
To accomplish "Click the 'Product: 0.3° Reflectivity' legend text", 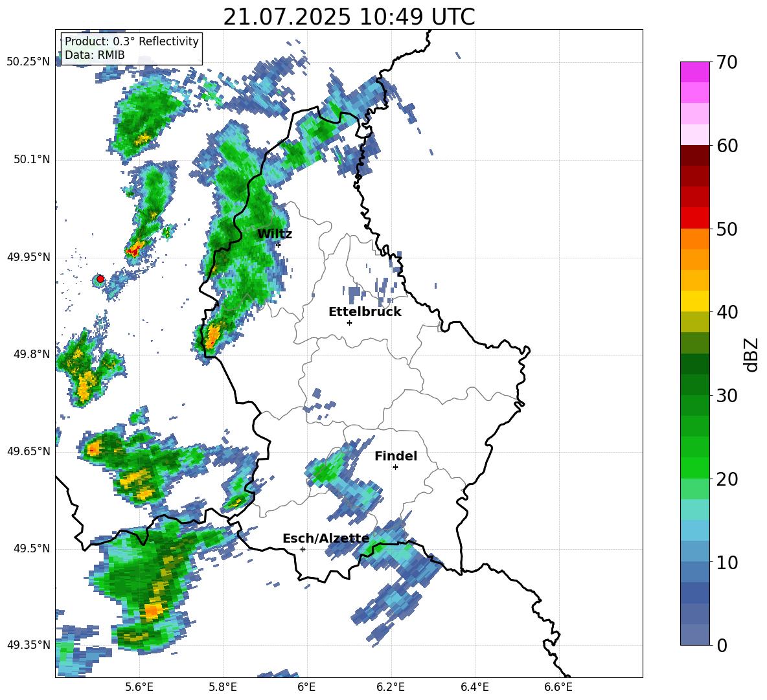I will pos(132,41).
